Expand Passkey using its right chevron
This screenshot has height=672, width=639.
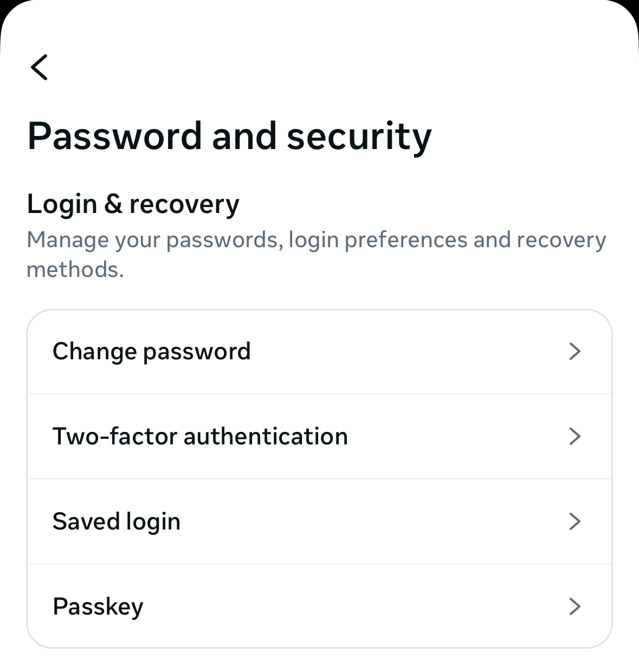575,606
